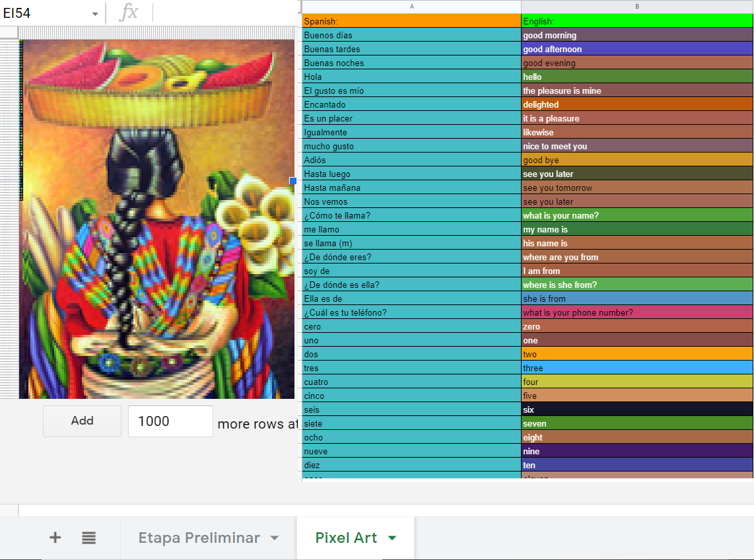Select the Pixel Art sheet tab

pos(346,538)
